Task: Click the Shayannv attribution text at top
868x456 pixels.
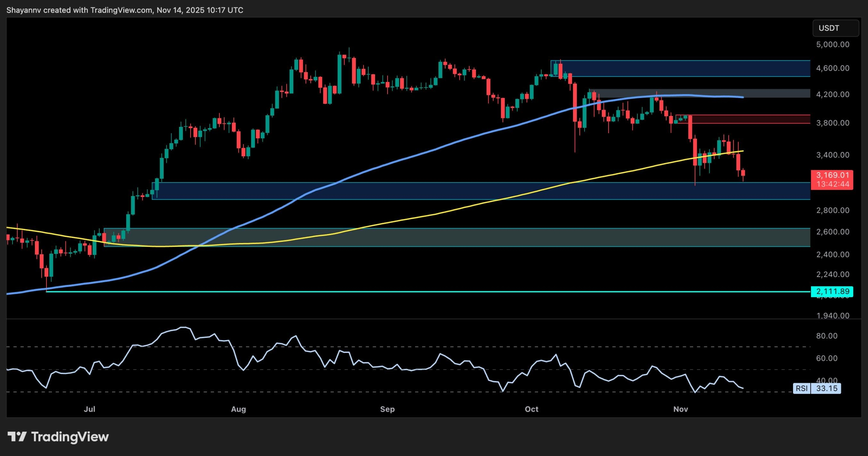Action: pos(125,10)
